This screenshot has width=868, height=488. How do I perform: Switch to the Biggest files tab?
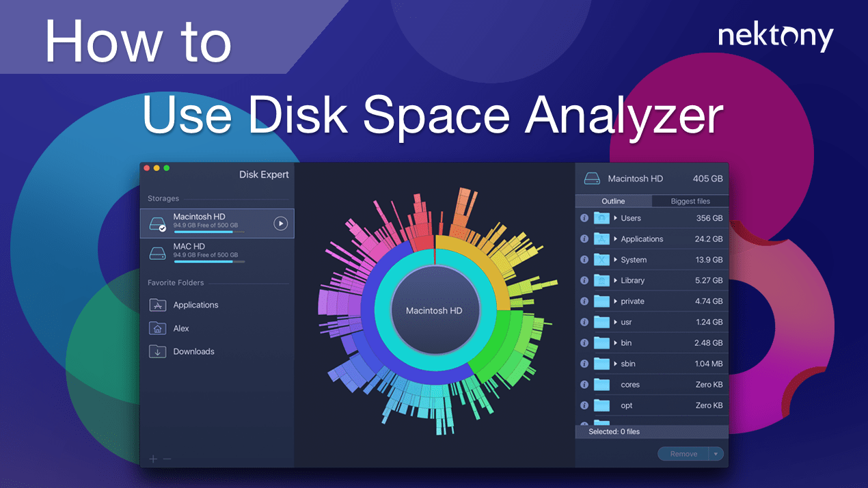(x=690, y=200)
